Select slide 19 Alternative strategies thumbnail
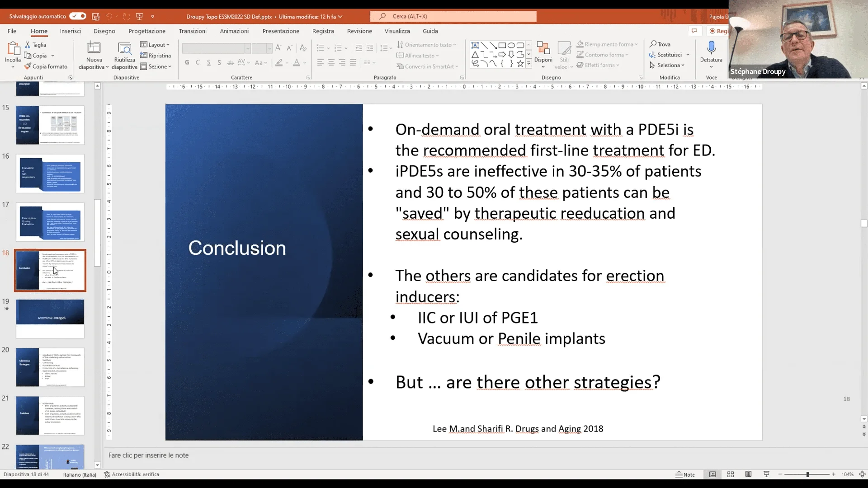Screen dimensions: 868x488 point(50,319)
